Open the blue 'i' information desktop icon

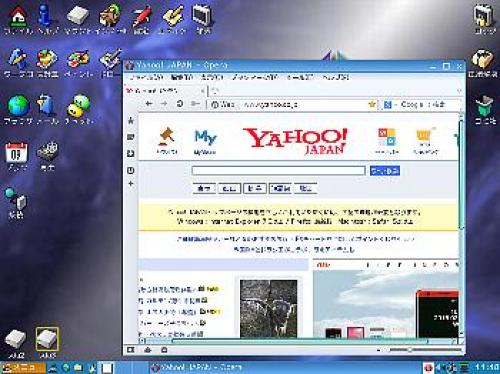[44, 15]
